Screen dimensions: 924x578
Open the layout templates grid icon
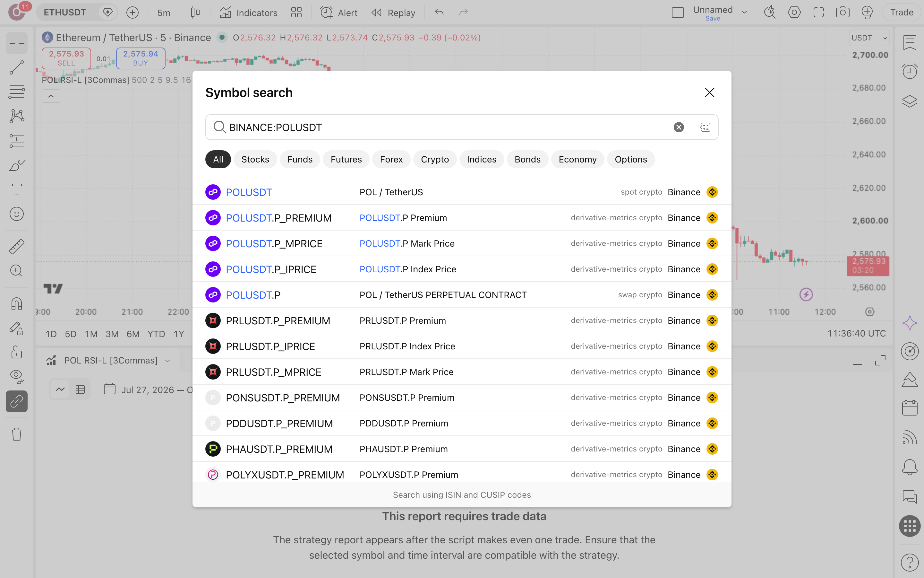[296, 13]
